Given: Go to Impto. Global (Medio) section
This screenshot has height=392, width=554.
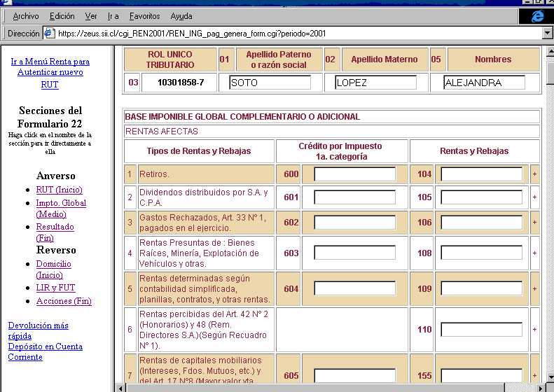Looking at the screenshot, I should (x=61, y=209).
